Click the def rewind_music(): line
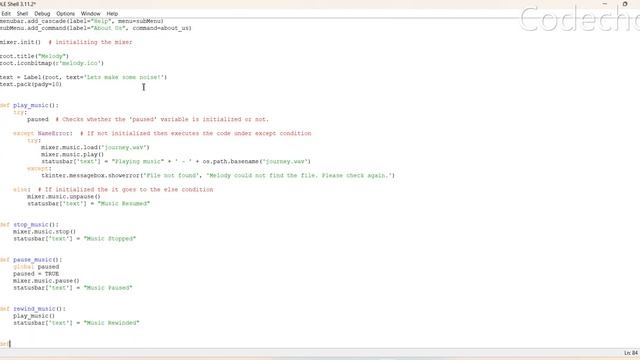 [33, 309]
